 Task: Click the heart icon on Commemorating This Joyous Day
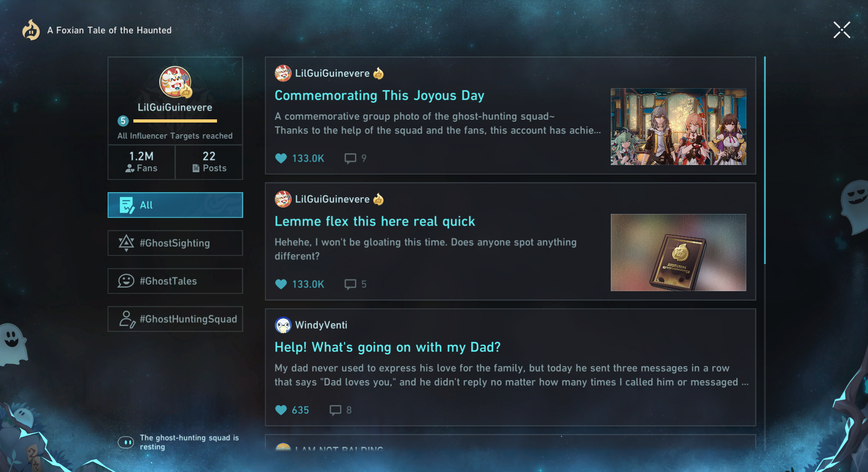(281, 158)
